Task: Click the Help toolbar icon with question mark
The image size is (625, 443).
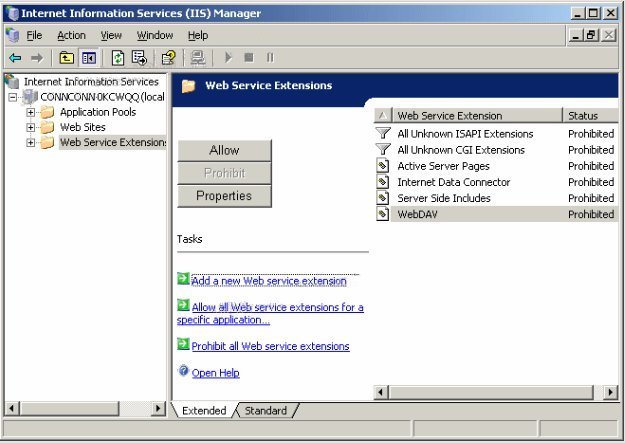Action: (169, 58)
